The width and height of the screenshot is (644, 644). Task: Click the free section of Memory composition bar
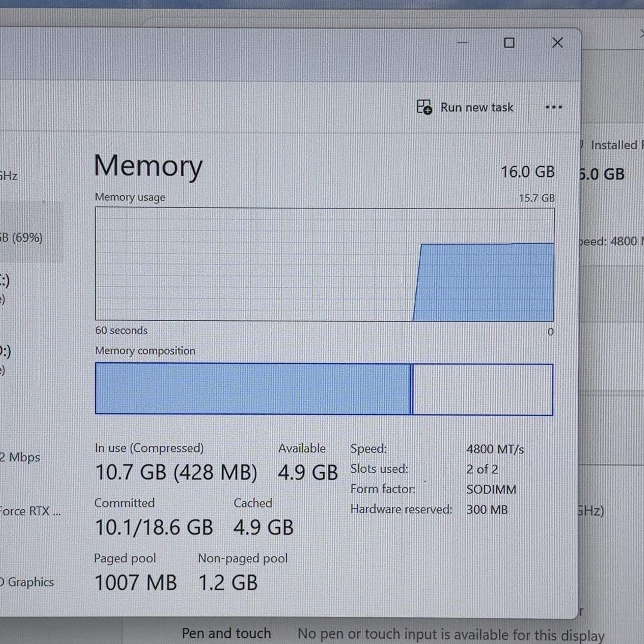pyautogui.click(x=483, y=389)
